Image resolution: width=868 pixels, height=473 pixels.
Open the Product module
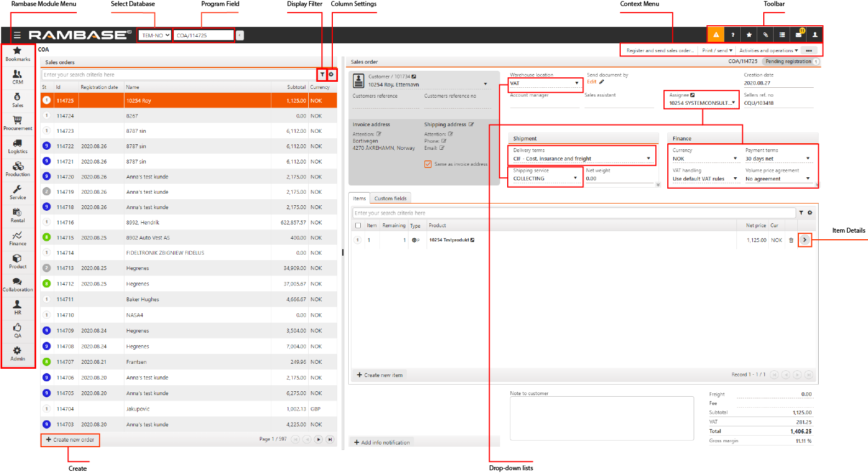18,261
